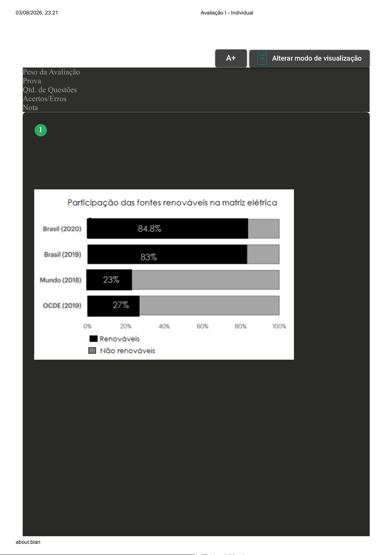Click the A+ font size button
The width and height of the screenshot is (392, 555).
tap(231, 58)
